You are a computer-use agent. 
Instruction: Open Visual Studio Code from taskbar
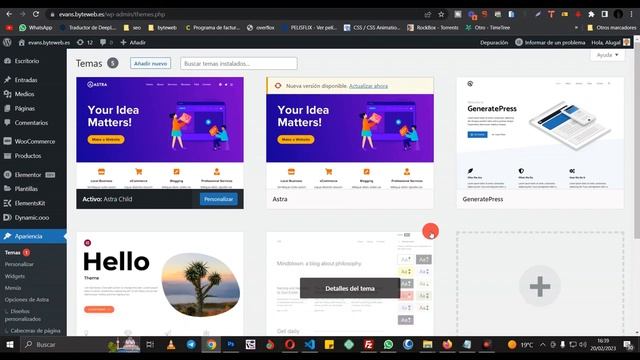click(x=310, y=344)
